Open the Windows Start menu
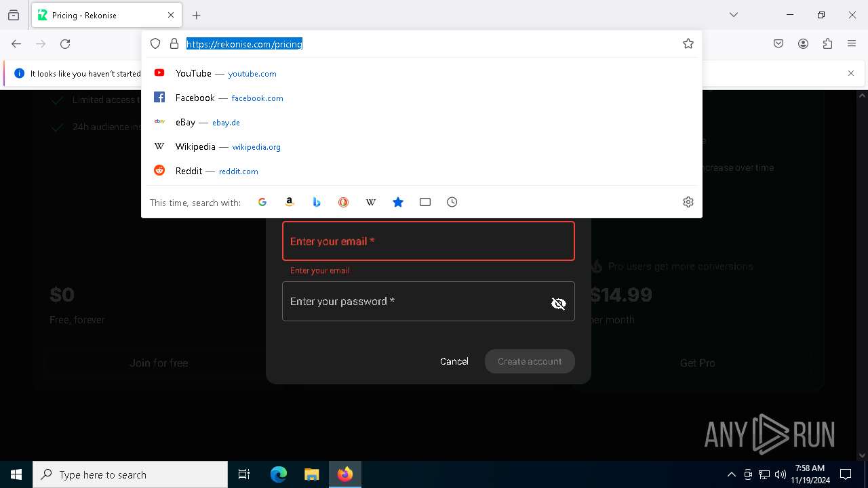Image resolution: width=868 pixels, height=488 pixels. tap(16, 474)
